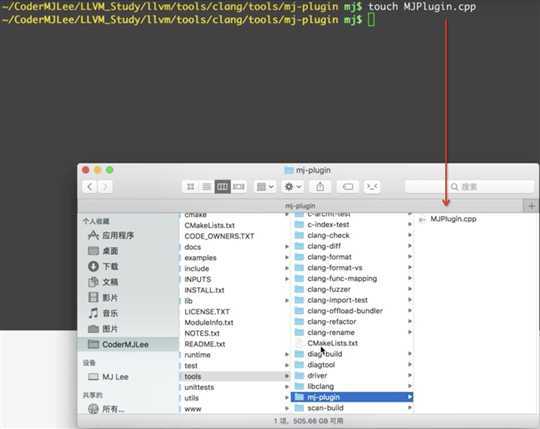The width and height of the screenshot is (540, 429).
Task: Open the arrange items dropdown
Action: [x=265, y=187]
